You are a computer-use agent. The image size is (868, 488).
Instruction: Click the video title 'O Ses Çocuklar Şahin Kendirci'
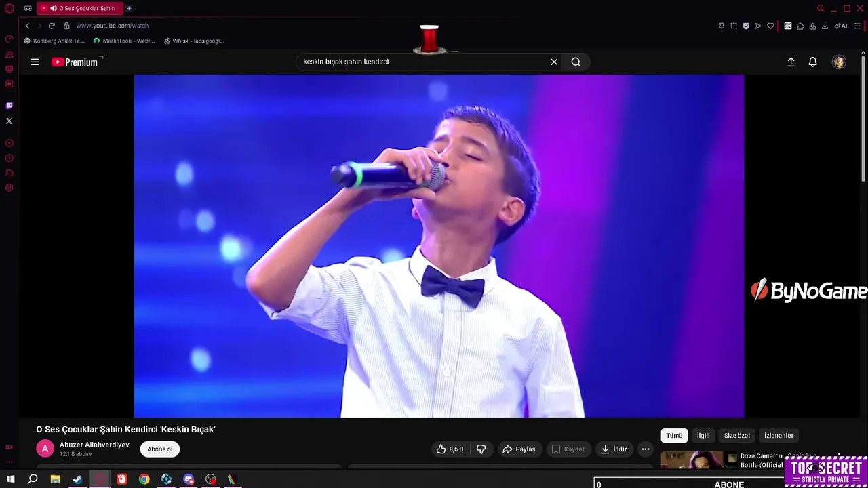(125, 429)
